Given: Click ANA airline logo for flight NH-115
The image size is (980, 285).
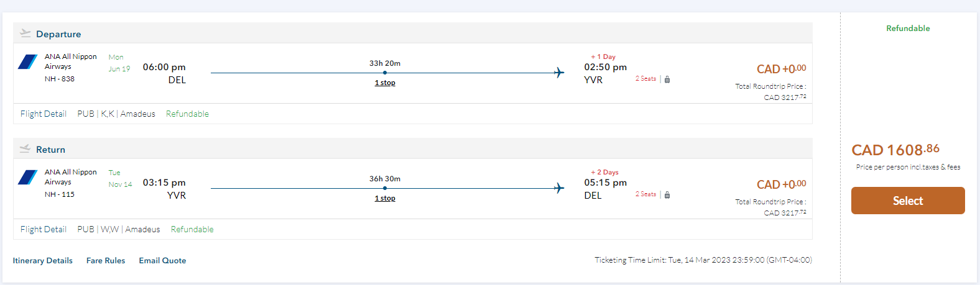Looking at the screenshot, I should tap(28, 177).
